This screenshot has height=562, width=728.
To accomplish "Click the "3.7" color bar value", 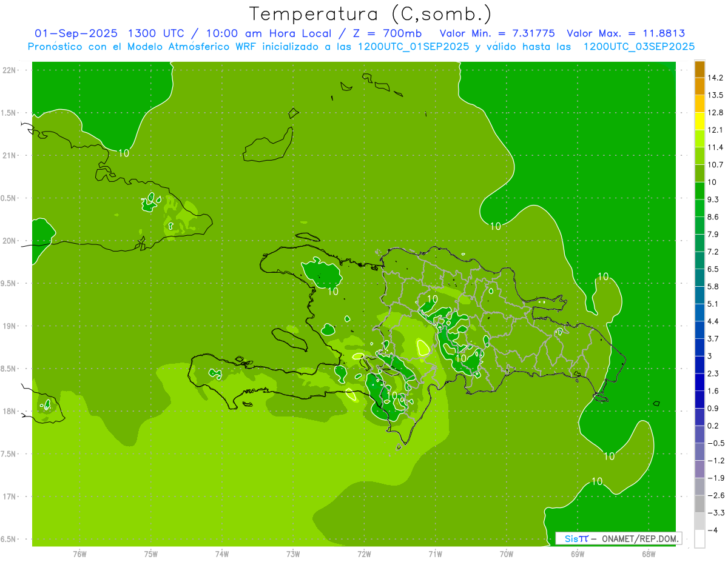I will tap(713, 338).
